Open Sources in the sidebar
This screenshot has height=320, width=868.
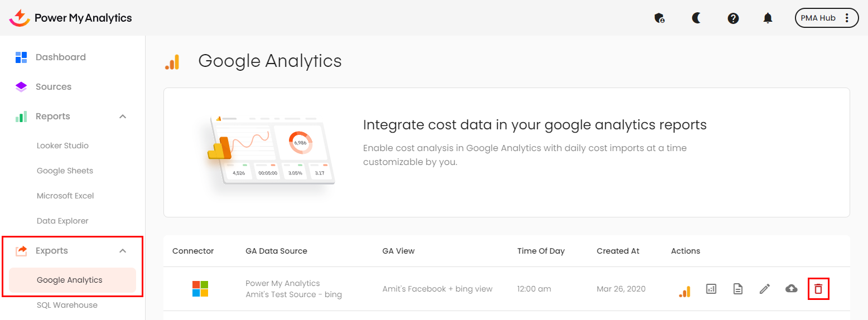pos(53,86)
